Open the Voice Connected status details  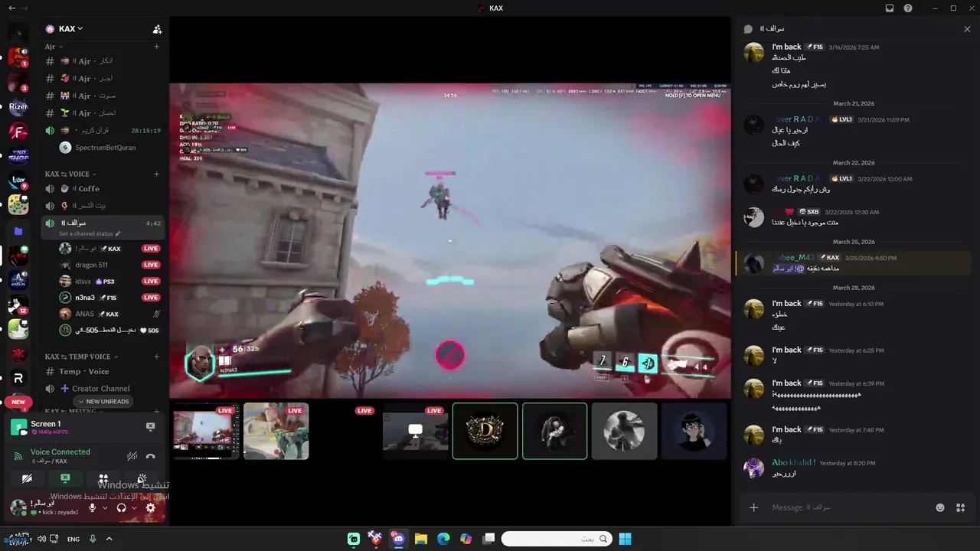pos(60,452)
